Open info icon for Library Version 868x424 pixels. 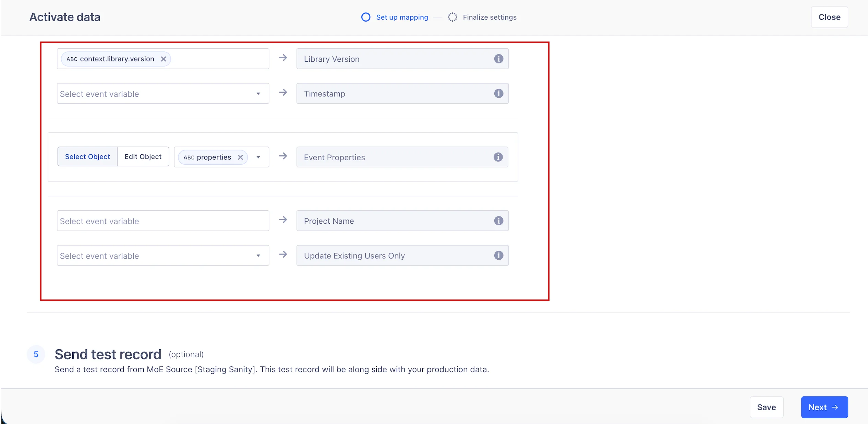click(x=498, y=59)
